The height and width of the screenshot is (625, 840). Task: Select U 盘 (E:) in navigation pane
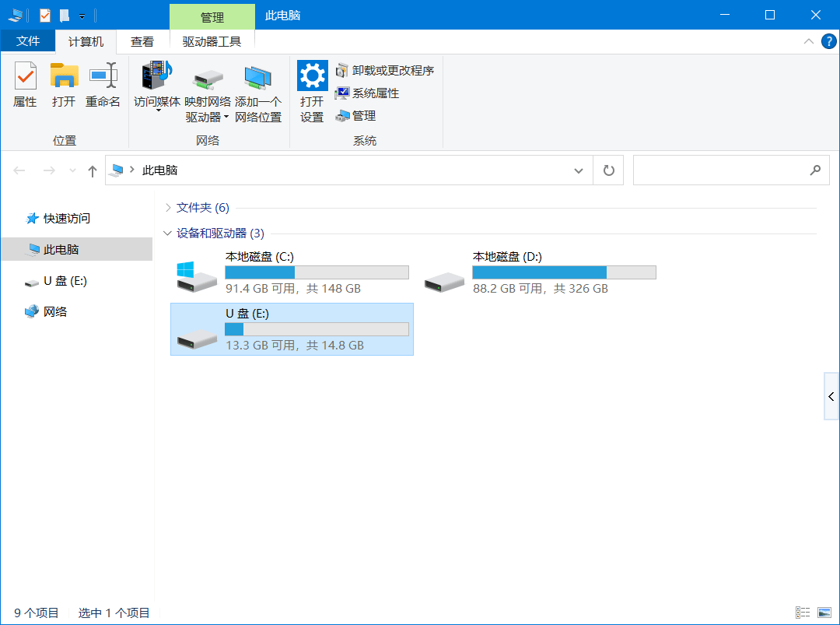point(65,281)
